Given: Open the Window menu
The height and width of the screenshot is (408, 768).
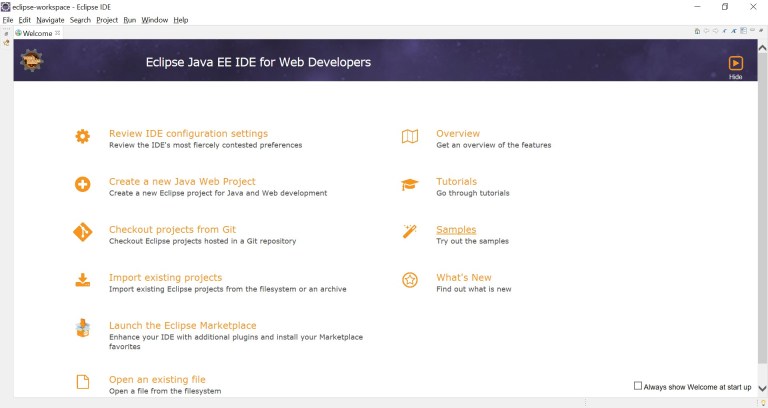Looking at the screenshot, I should click(x=154, y=20).
